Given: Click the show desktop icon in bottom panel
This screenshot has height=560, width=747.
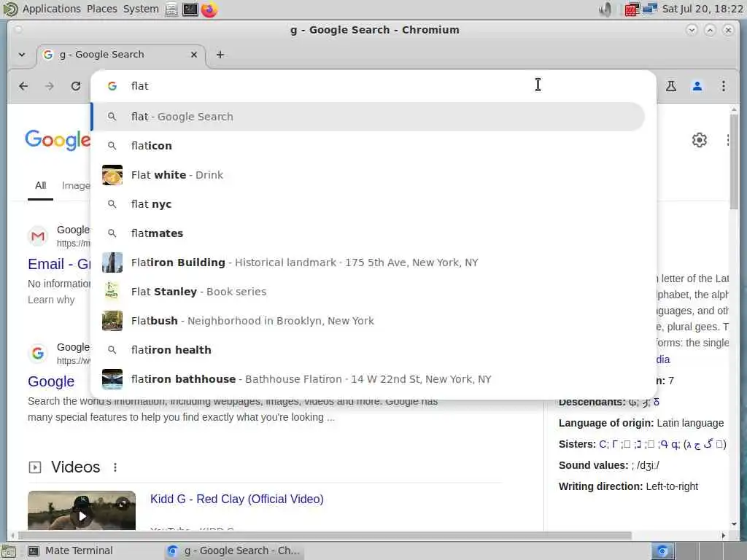Looking at the screenshot, I should point(9,551).
